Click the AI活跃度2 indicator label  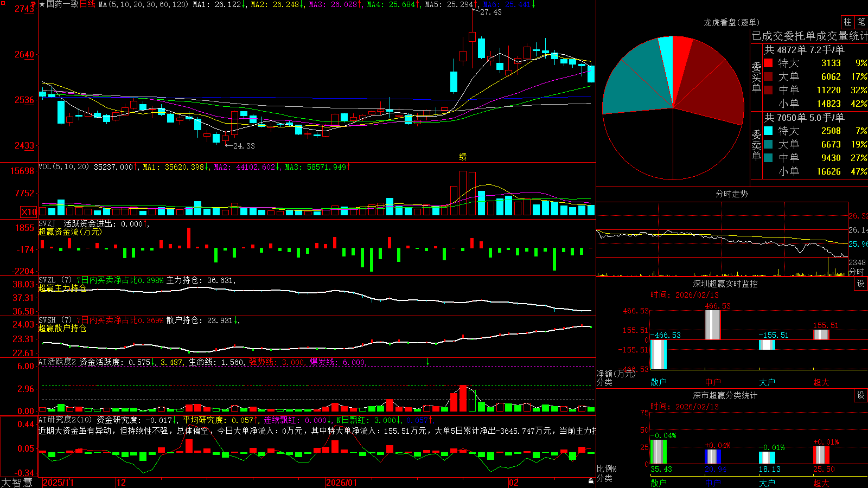[57, 362]
